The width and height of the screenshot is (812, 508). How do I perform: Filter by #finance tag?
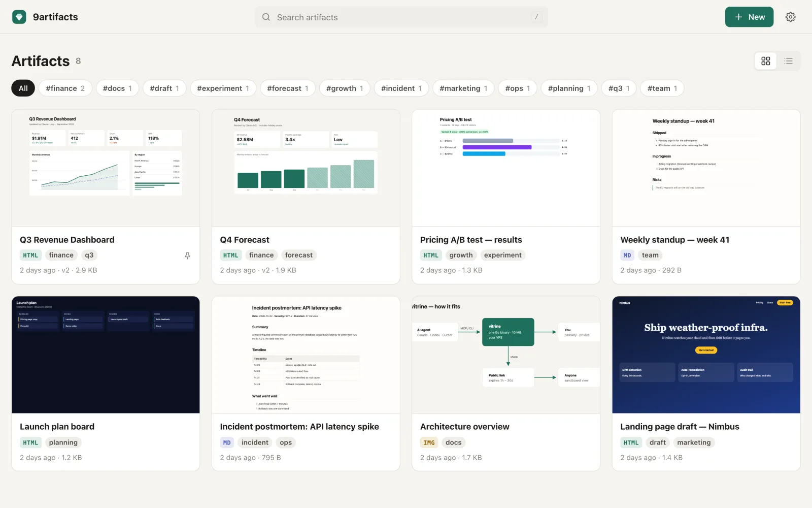click(65, 88)
